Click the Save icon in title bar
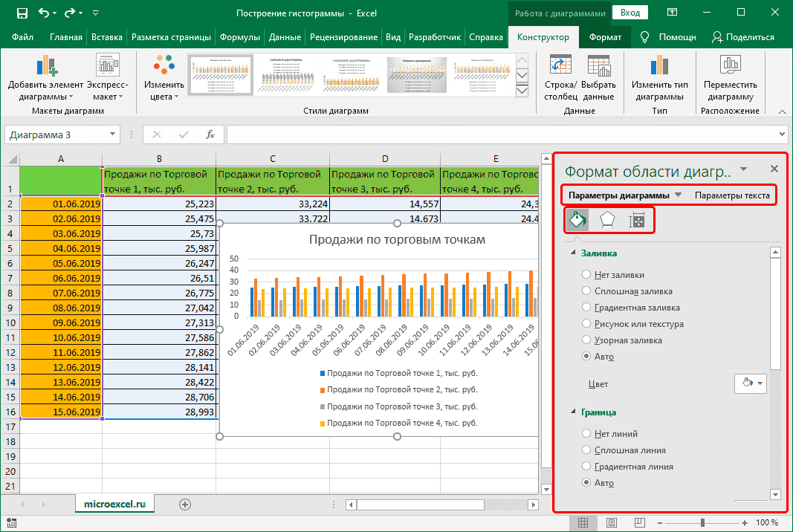The width and height of the screenshot is (793, 532). pyautogui.click(x=22, y=13)
